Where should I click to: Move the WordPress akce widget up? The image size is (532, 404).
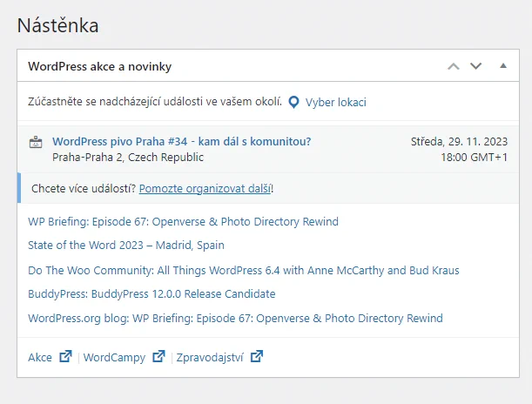click(x=454, y=66)
